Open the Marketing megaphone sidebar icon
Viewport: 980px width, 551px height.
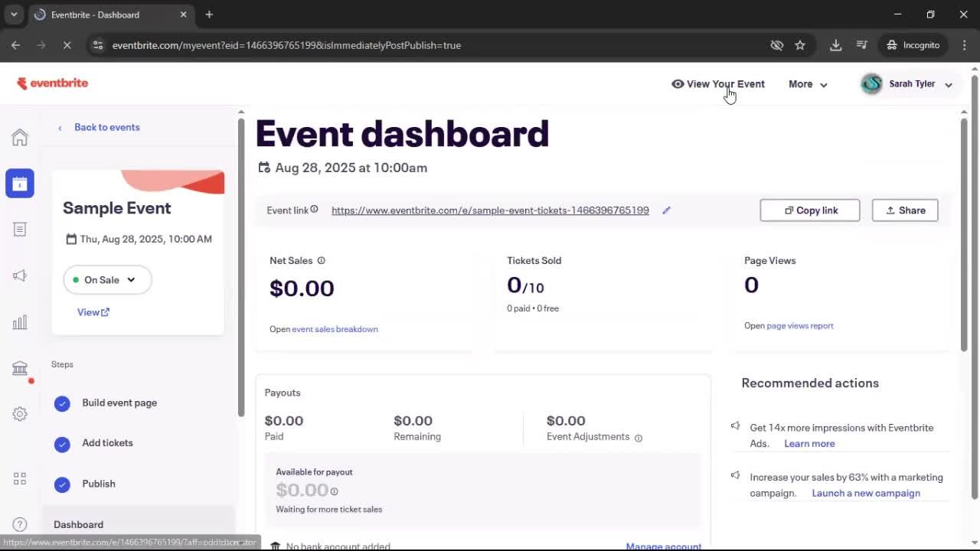pos(20,275)
